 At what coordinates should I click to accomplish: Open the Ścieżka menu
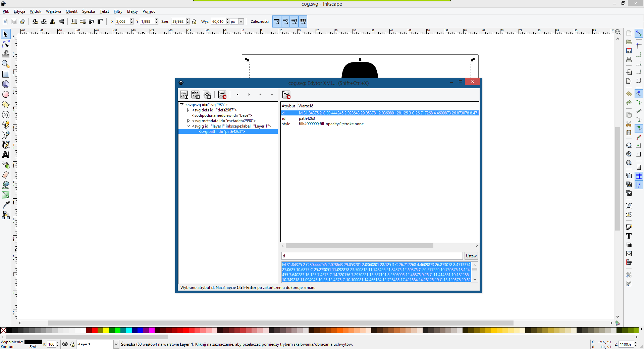[88, 11]
